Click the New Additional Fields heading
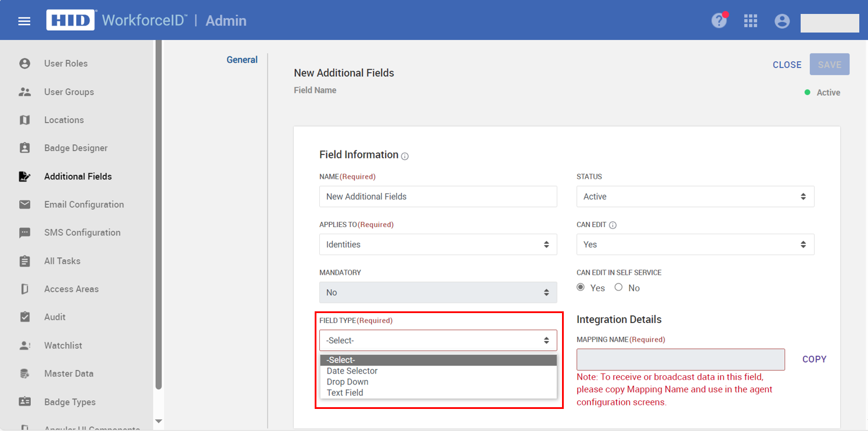 pyautogui.click(x=344, y=73)
